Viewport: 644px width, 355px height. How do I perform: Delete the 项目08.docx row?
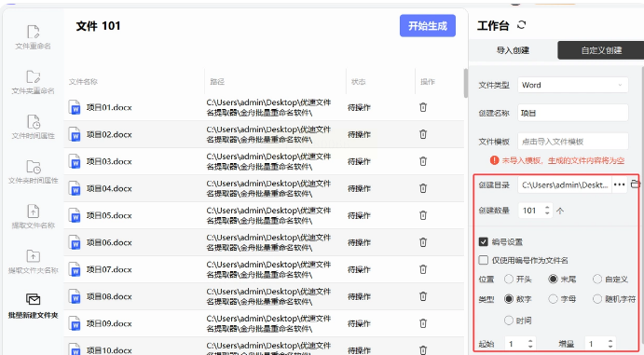point(423,296)
